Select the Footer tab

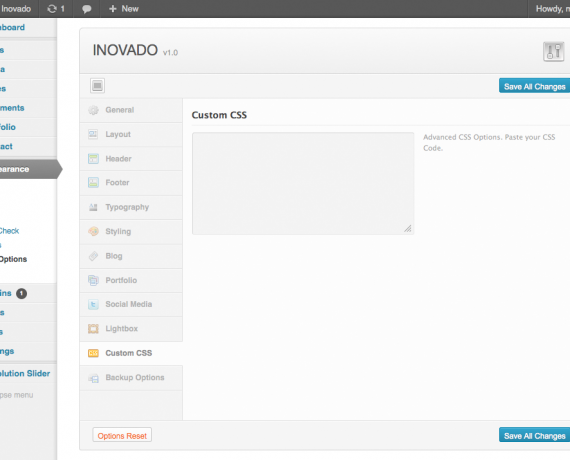[131, 183]
